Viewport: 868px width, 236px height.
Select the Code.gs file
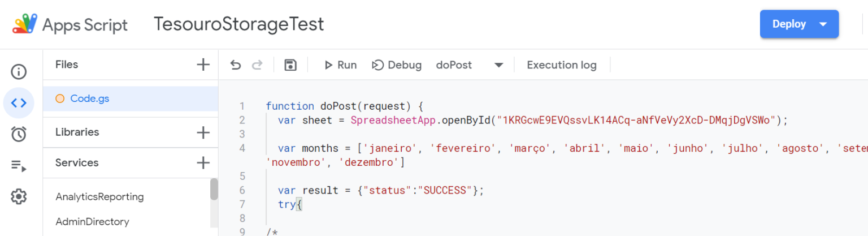pos(89,98)
